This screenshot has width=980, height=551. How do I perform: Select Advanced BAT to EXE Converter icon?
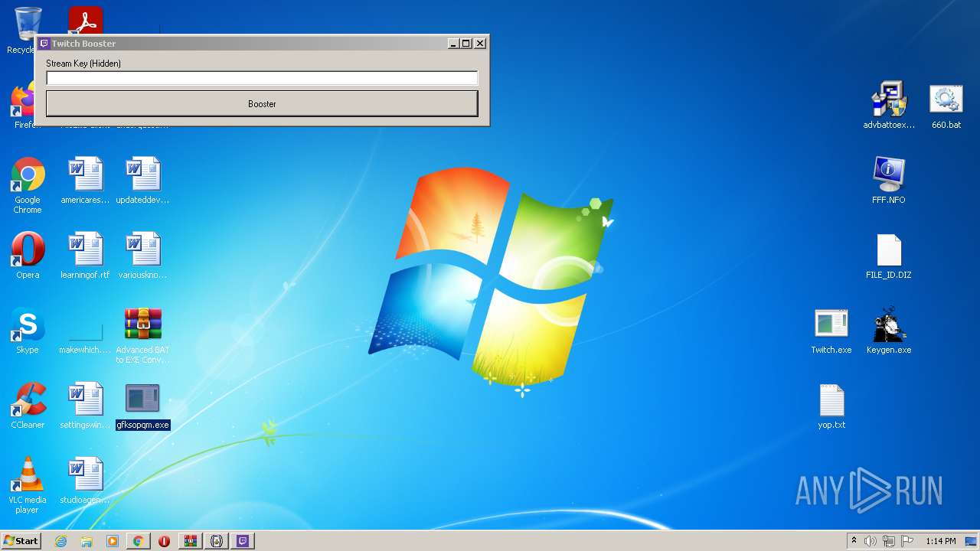click(142, 336)
